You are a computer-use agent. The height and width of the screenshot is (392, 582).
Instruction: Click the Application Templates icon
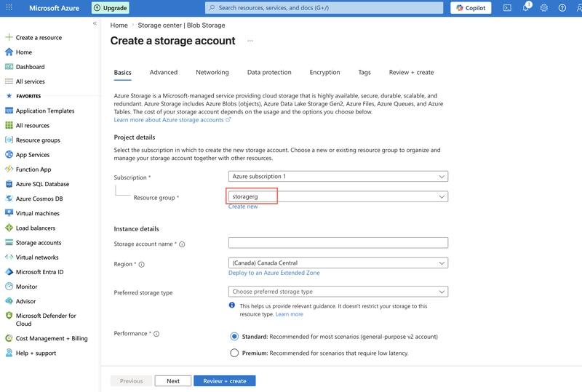9,111
